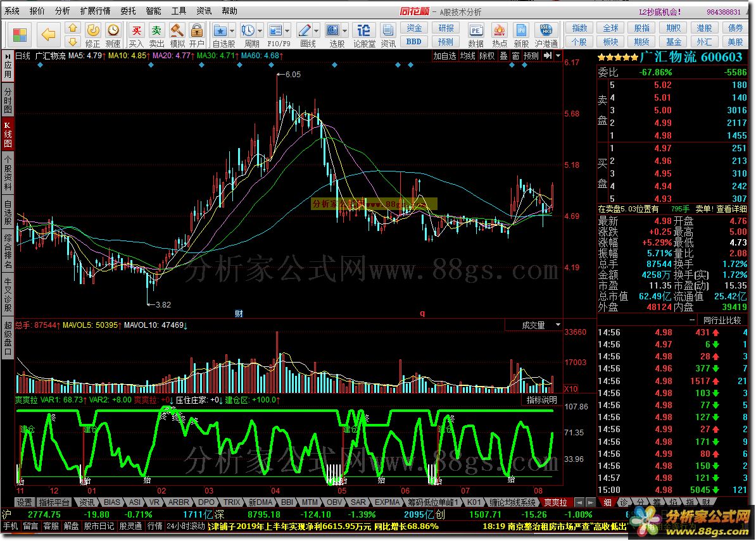756x541 pixels.
Task: Toggle 叠 overlay mode
Action: (x=503, y=56)
